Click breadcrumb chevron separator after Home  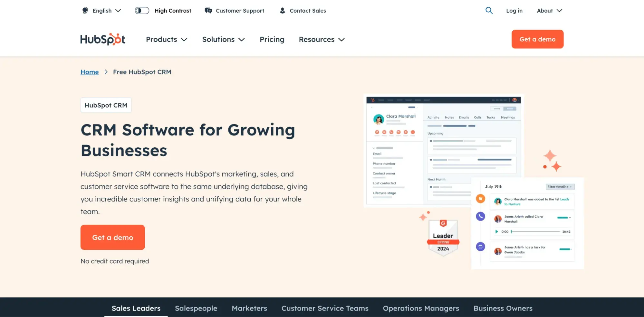[x=106, y=72]
